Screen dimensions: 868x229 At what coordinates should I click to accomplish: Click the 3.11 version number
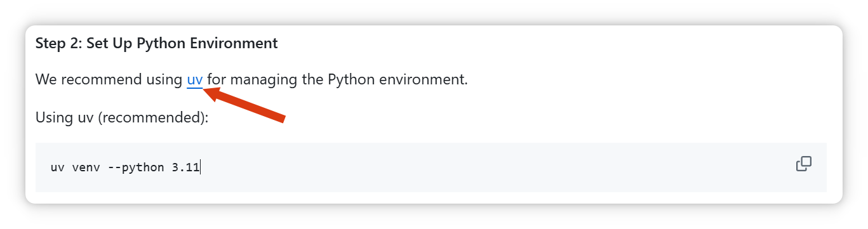click(x=185, y=168)
